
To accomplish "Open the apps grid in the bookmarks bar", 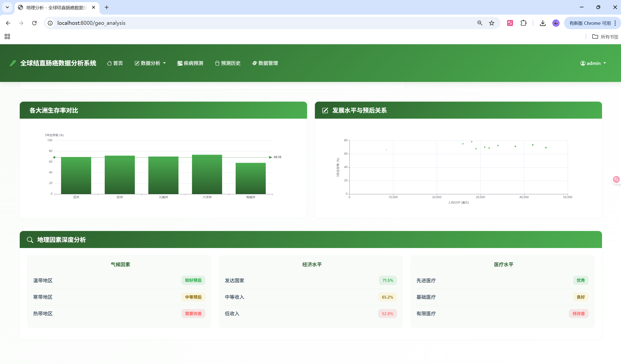I will 7,37.
